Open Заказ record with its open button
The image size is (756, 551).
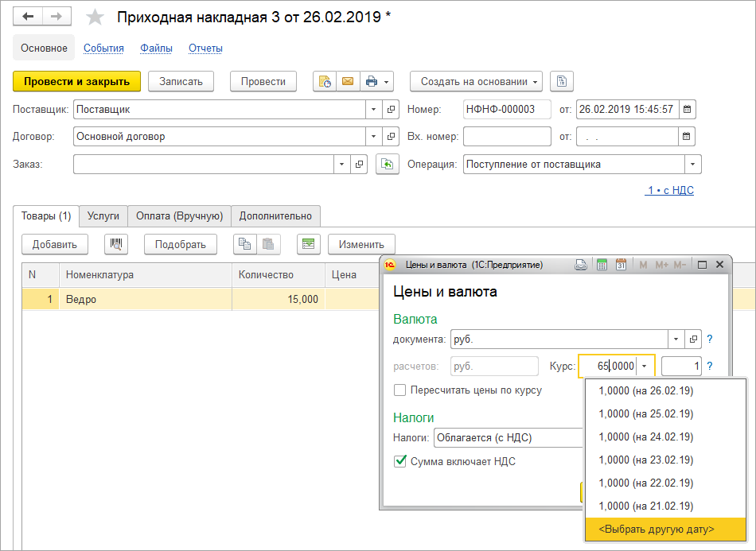[x=359, y=165]
